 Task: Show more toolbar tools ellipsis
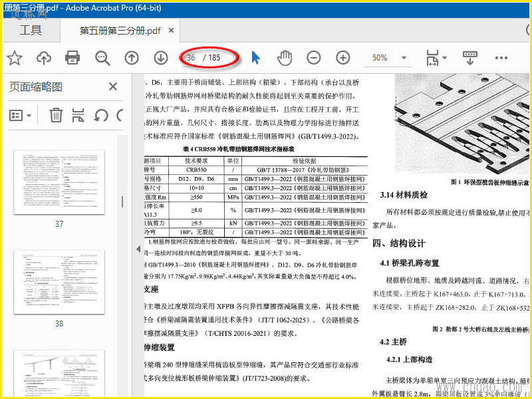point(501,58)
